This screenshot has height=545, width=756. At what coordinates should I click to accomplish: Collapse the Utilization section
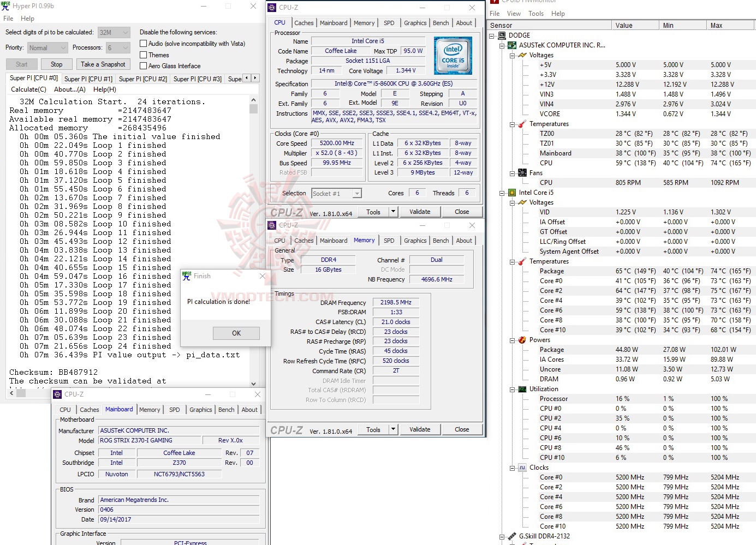tap(513, 389)
